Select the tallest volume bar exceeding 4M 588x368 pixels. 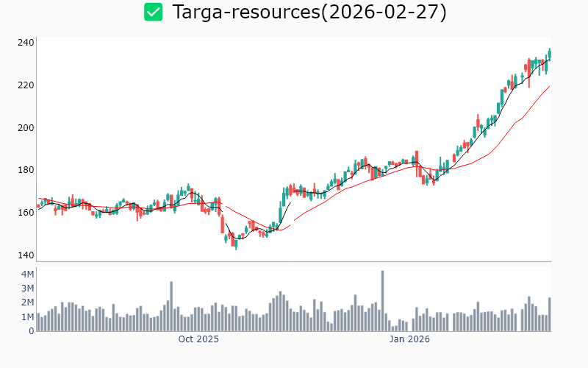383,301
